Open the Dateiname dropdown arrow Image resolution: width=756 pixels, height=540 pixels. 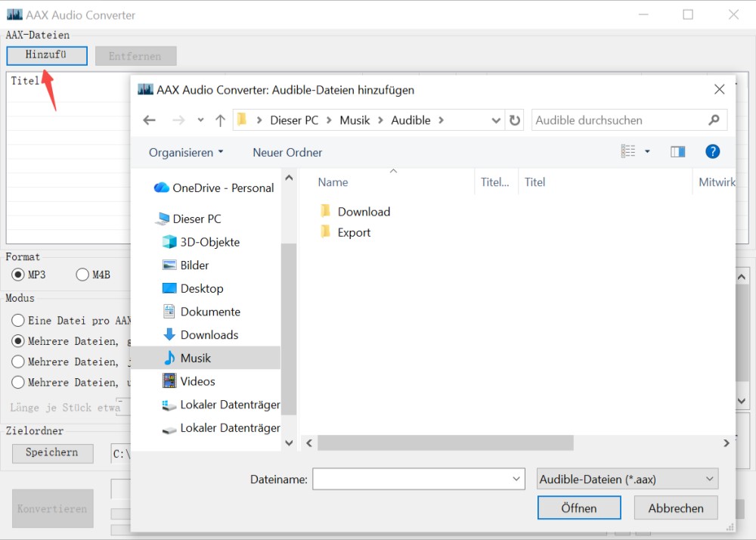pyautogui.click(x=516, y=479)
